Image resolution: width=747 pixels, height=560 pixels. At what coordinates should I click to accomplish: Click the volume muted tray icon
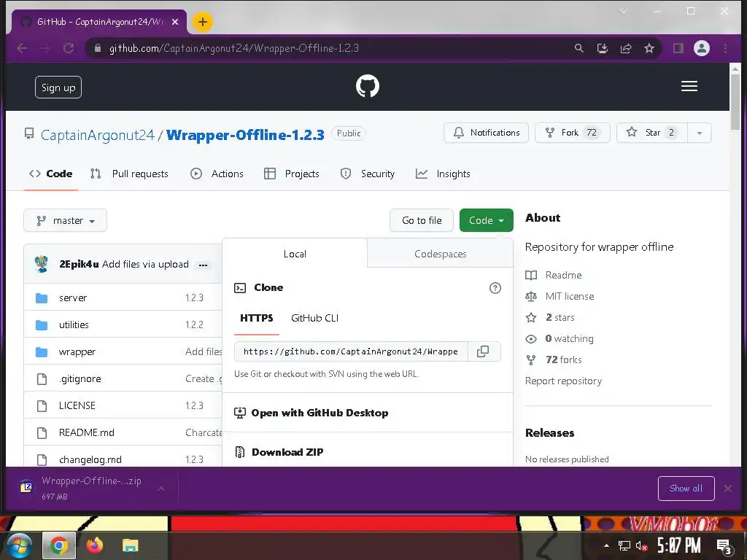641,545
